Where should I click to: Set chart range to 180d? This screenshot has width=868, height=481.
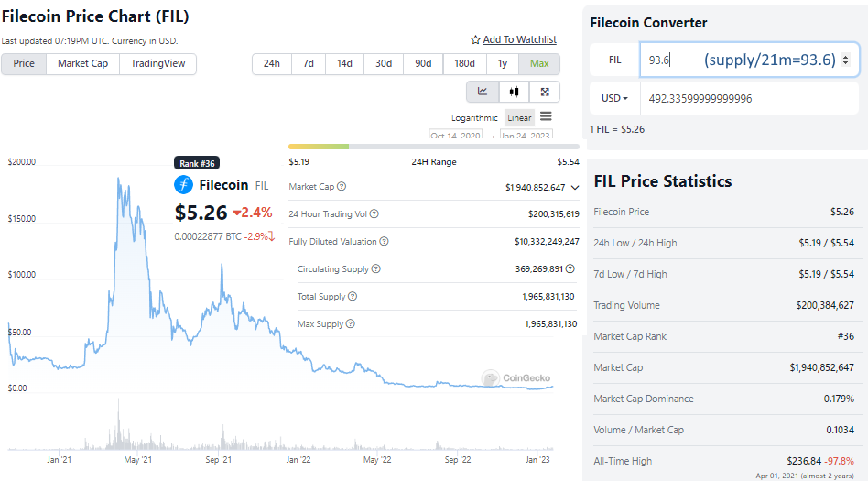(x=464, y=64)
